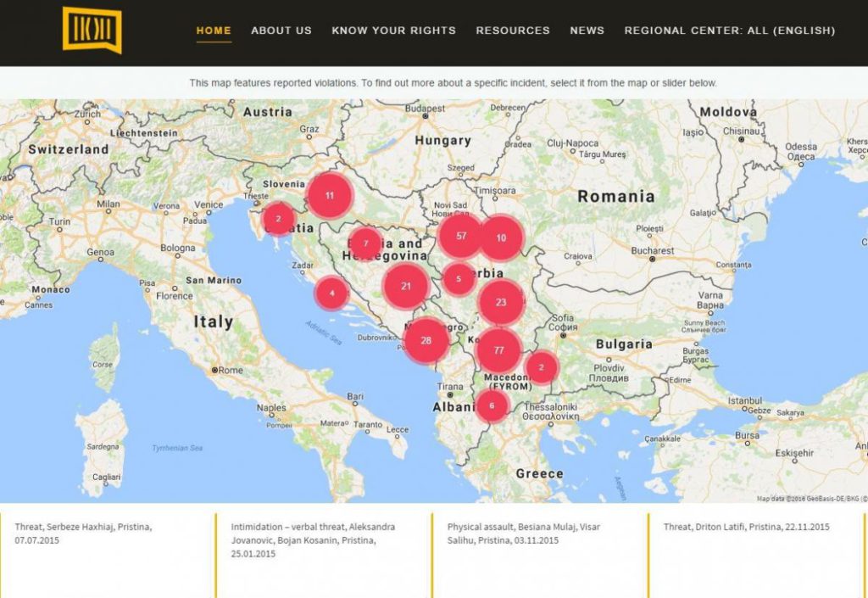Navigate to the News page

(x=587, y=31)
